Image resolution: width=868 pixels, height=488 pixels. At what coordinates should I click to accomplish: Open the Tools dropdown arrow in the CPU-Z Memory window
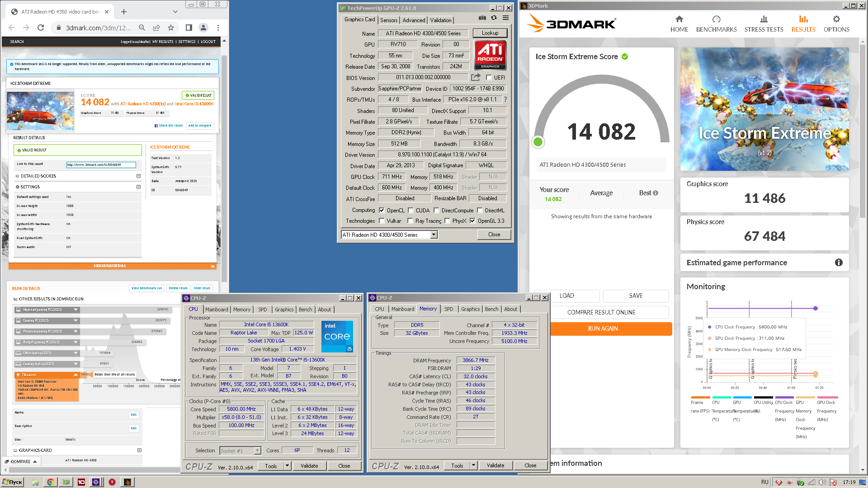(x=473, y=465)
